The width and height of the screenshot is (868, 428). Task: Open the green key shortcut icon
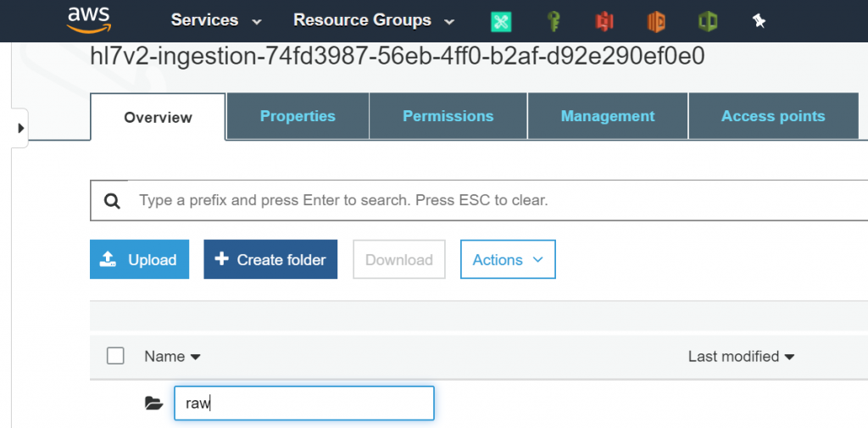click(553, 21)
